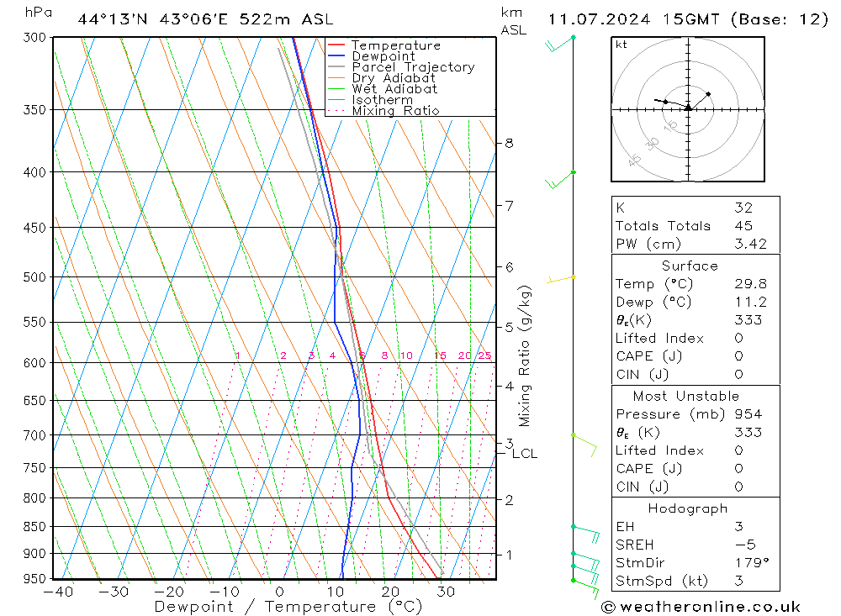Click the Dewpoint legend entry
This screenshot has height=616, width=841.
pos(371,56)
